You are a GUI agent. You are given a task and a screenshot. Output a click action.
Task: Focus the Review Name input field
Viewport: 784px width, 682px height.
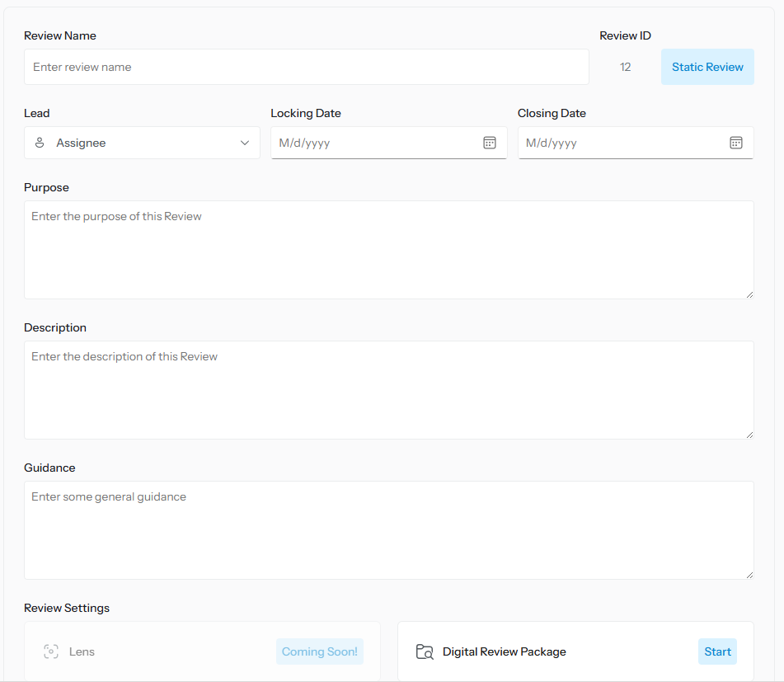(306, 67)
